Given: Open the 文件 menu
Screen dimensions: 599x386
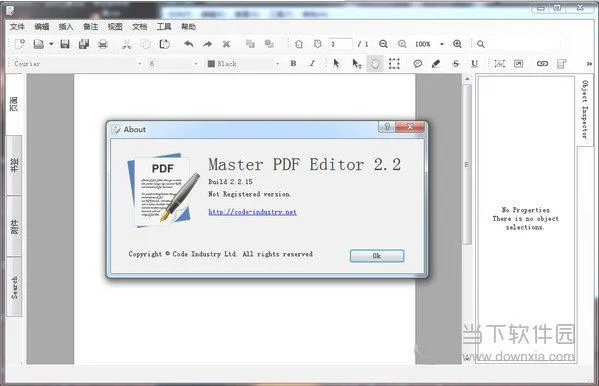Looking at the screenshot, I should [x=17, y=26].
